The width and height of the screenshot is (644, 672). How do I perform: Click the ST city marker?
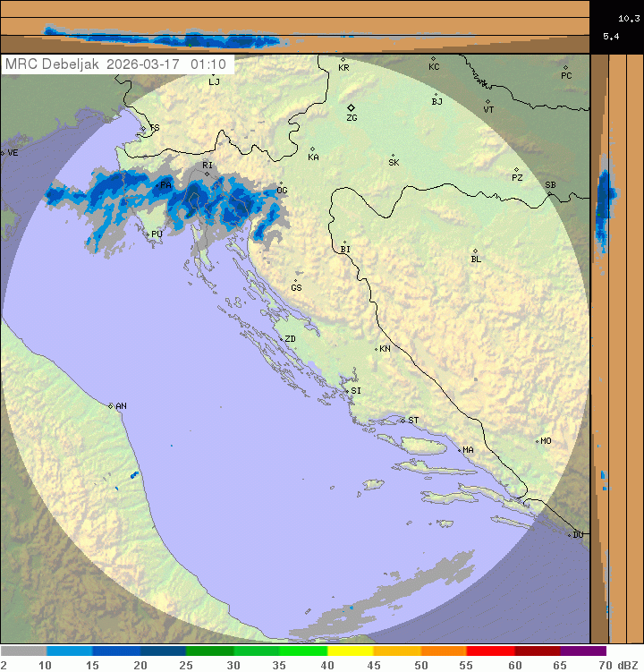402,420
